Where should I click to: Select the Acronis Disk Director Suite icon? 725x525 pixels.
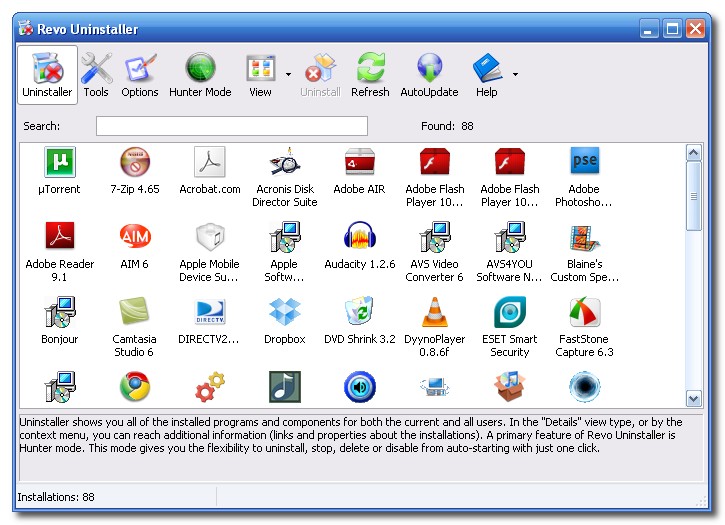(x=285, y=162)
